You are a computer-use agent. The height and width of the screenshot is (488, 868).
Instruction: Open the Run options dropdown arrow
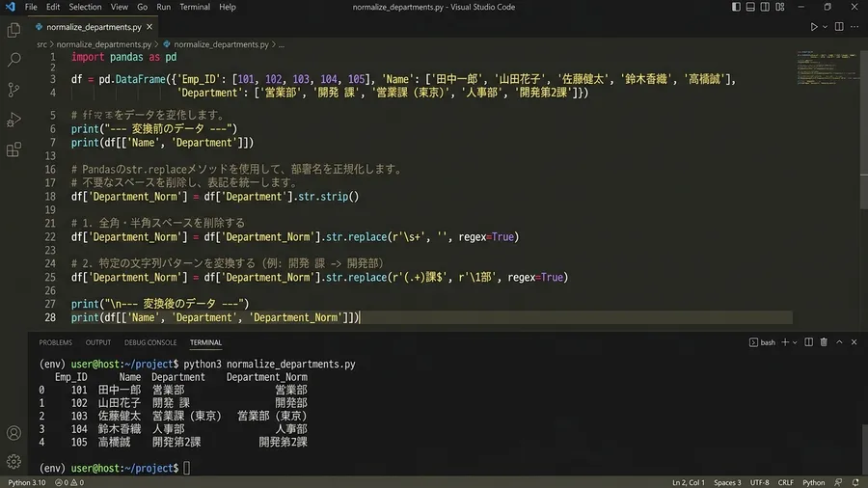click(825, 27)
